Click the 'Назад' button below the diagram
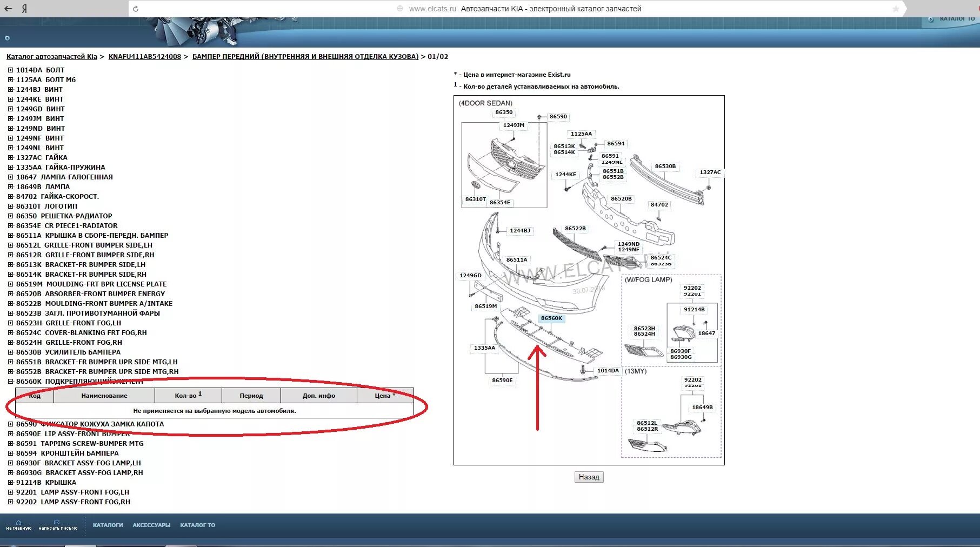Image resolution: width=980 pixels, height=547 pixels. [589, 477]
